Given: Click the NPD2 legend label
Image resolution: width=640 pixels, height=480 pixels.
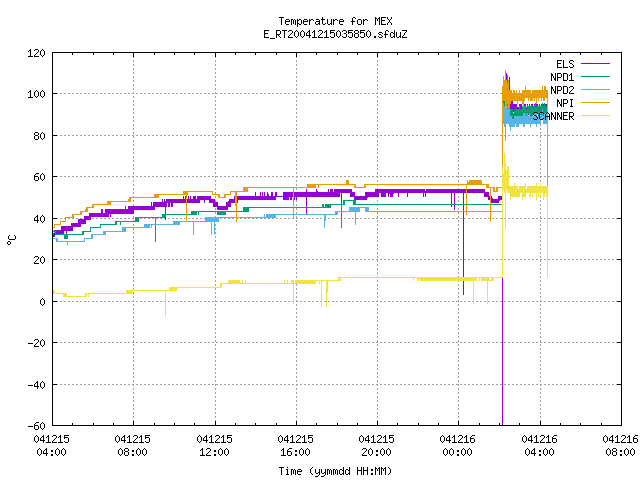Looking at the screenshot, I should click(562, 90).
